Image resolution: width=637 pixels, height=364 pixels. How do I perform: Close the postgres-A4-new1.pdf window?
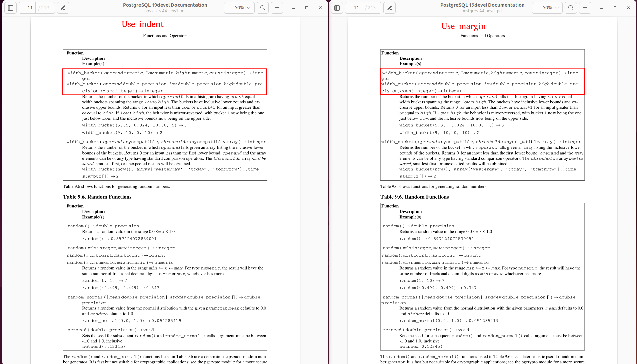[320, 8]
